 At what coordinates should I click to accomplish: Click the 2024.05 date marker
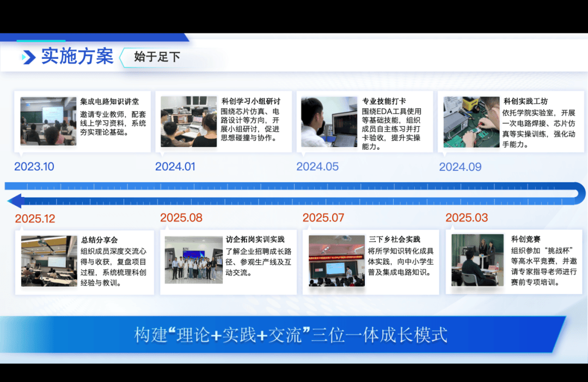click(x=317, y=167)
